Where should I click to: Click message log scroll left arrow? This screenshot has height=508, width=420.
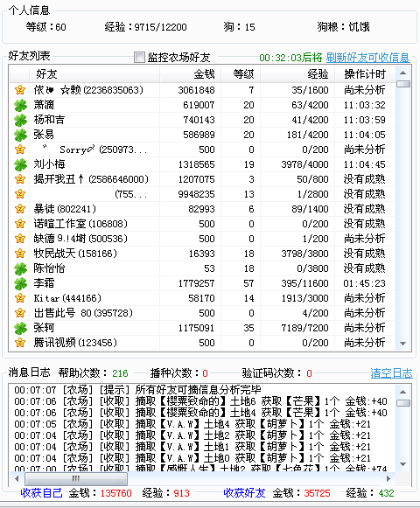coord(17,478)
